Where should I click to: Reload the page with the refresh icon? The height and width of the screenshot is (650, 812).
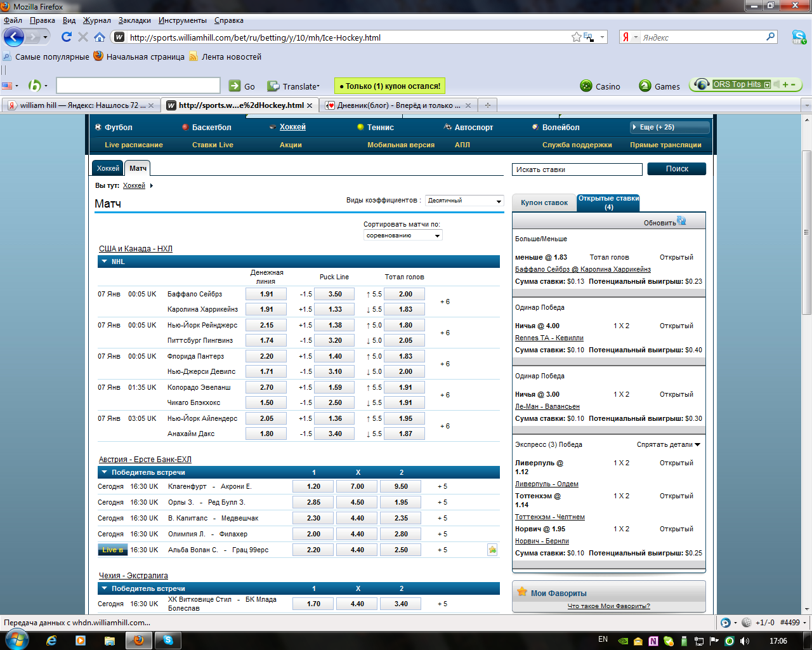point(66,37)
